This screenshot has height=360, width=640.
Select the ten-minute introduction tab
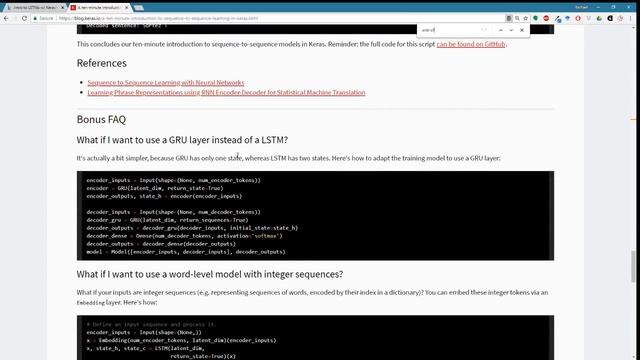[100, 7]
